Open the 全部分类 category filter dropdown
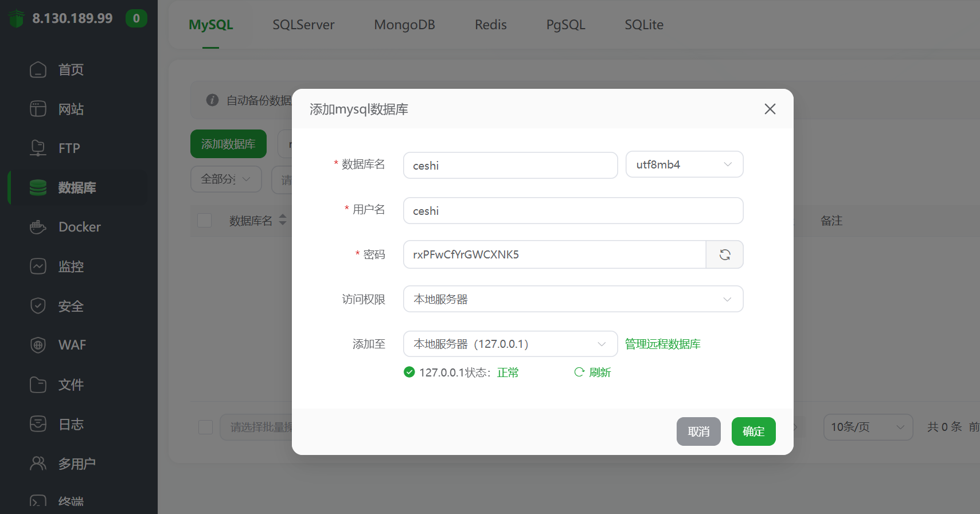Viewport: 980px width, 514px height. [226, 179]
